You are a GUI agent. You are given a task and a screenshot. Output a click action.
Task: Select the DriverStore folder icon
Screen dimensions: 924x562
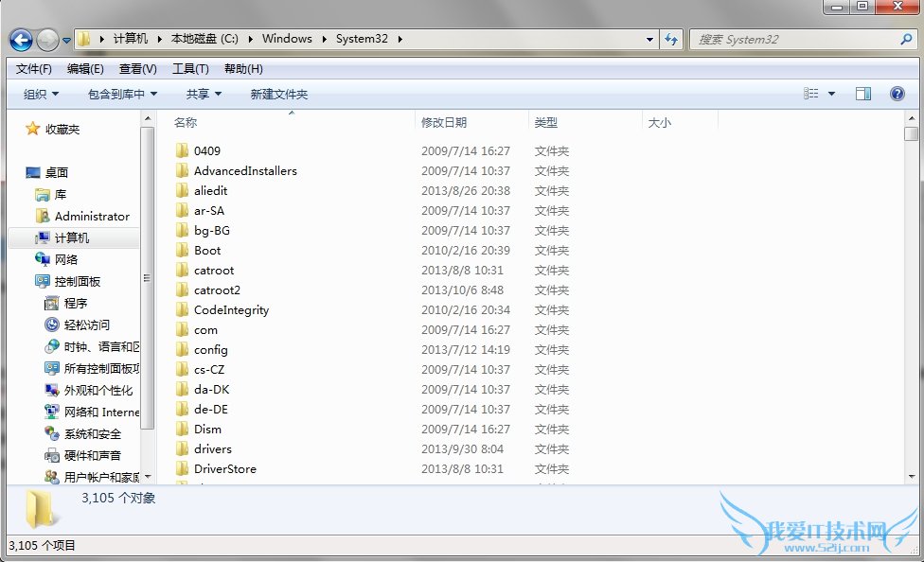pos(182,469)
